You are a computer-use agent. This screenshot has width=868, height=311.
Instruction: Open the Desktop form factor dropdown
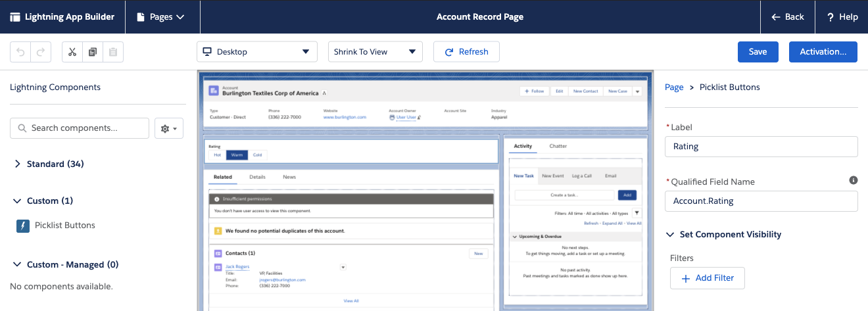(257, 52)
